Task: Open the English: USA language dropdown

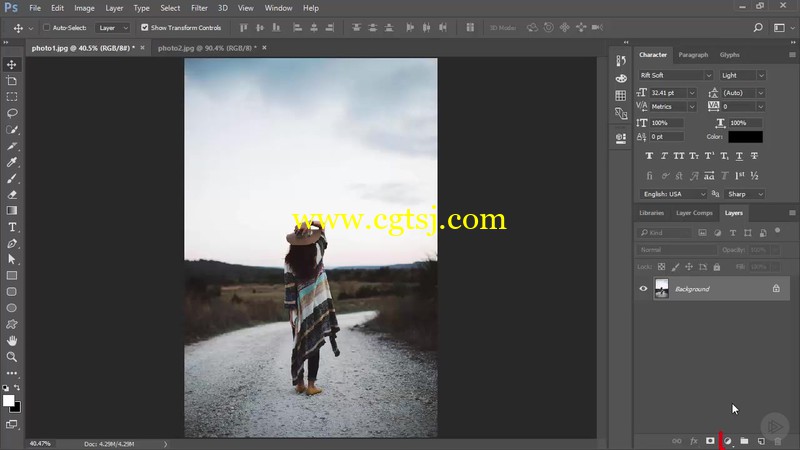Action: [x=673, y=194]
